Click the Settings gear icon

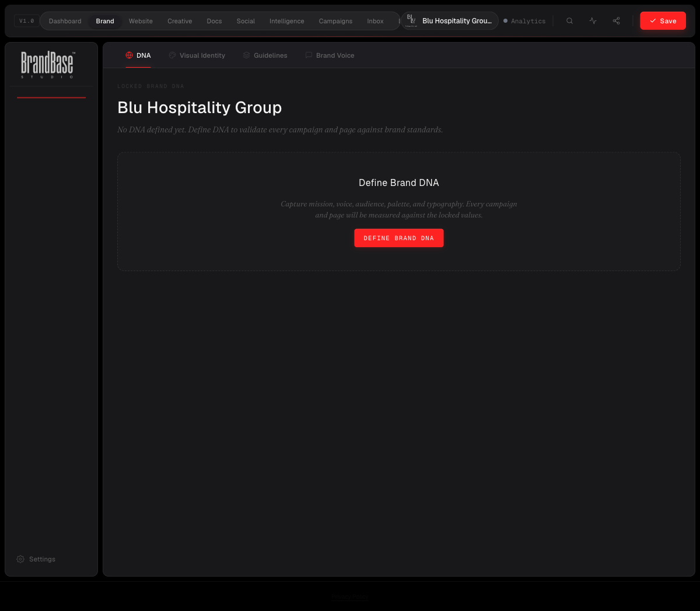coord(20,559)
